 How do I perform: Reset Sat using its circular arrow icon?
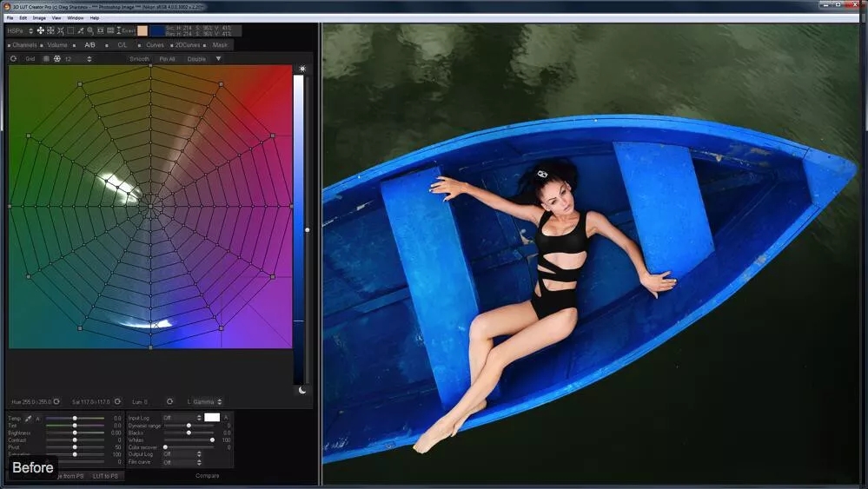pos(117,401)
